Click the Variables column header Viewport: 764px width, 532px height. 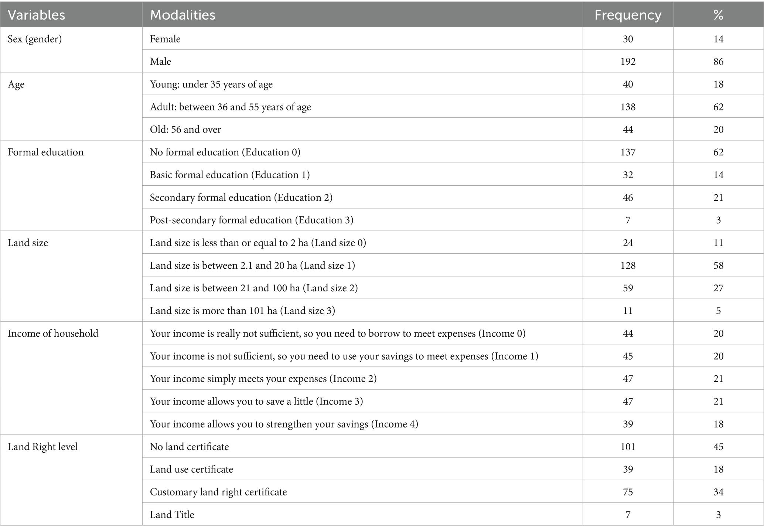click(36, 15)
